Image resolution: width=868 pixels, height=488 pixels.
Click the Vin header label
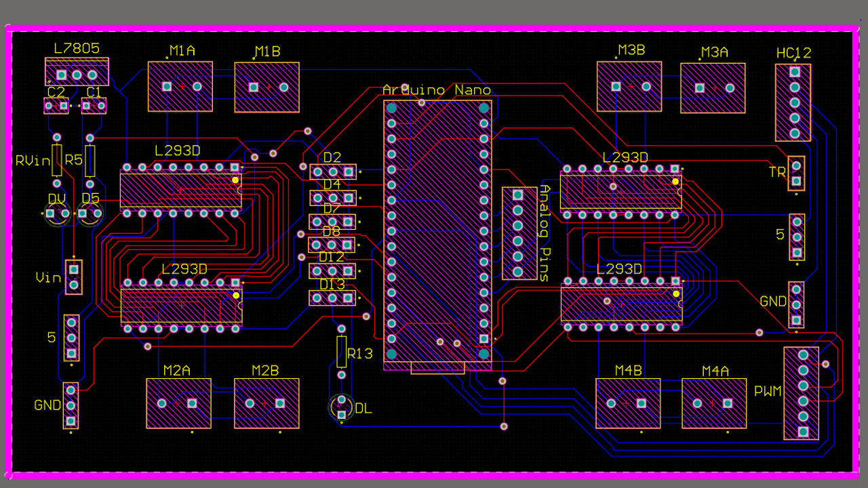(47, 278)
